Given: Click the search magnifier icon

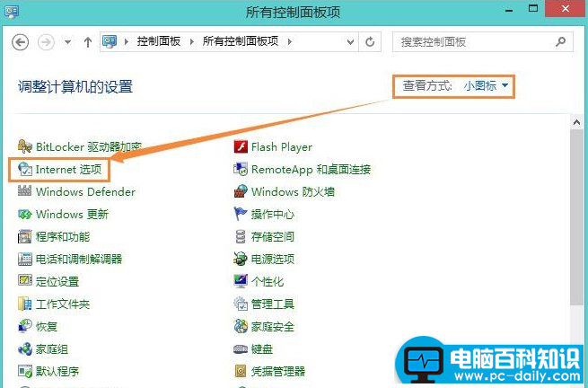Looking at the screenshot, I should click(x=561, y=41).
